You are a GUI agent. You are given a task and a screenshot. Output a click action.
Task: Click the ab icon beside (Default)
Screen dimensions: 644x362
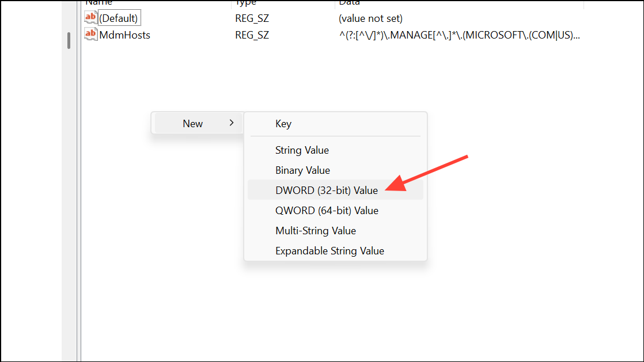90,17
